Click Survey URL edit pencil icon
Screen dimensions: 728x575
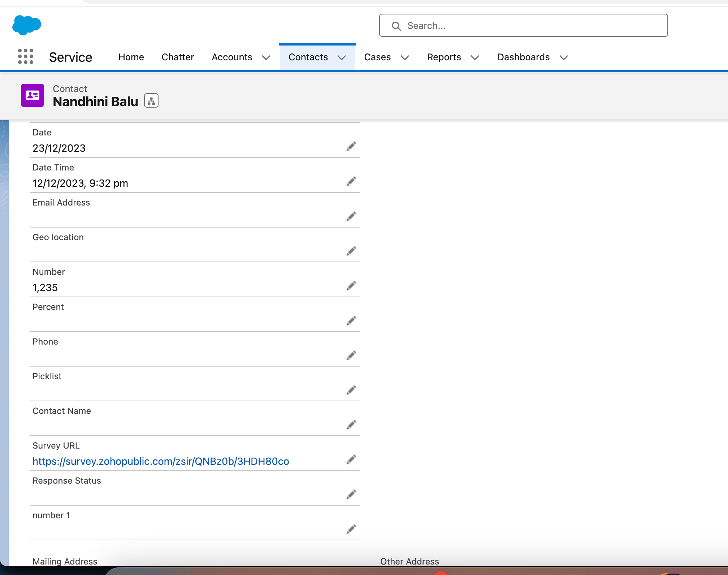pyautogui.click(x=351, y=459)
